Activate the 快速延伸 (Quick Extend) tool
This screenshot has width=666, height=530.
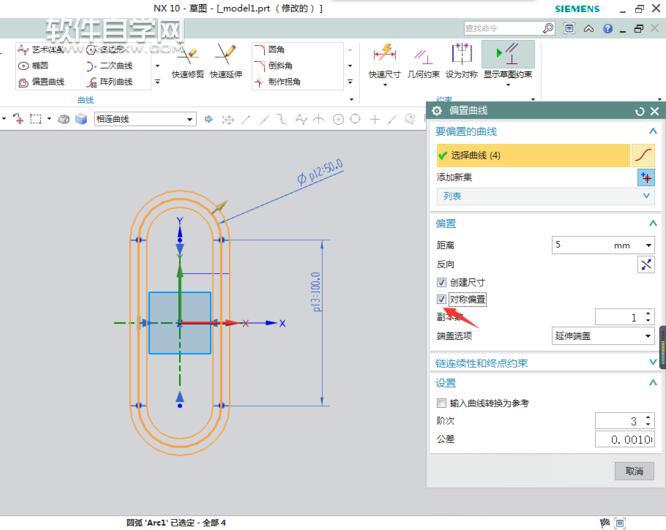coord(226,61)
